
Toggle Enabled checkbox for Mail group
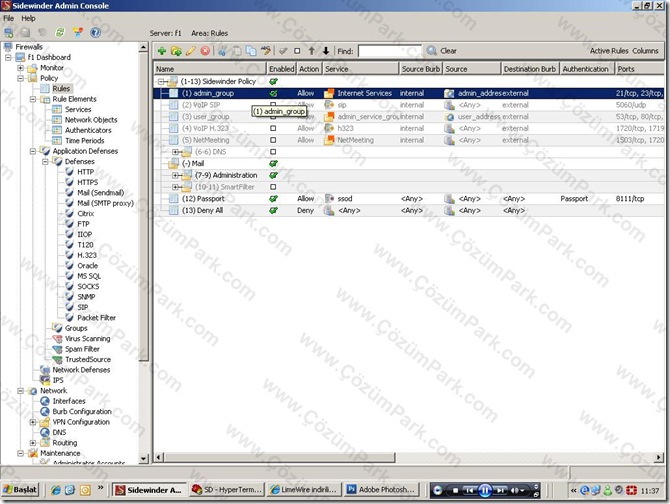point(273,164)
